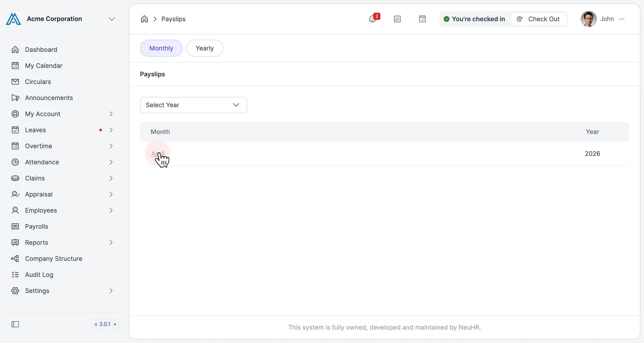This screenshot has height=343, width=644.
Task: Click the 2026 year cell
Action: pyautogui.click(x=593, y=154)
